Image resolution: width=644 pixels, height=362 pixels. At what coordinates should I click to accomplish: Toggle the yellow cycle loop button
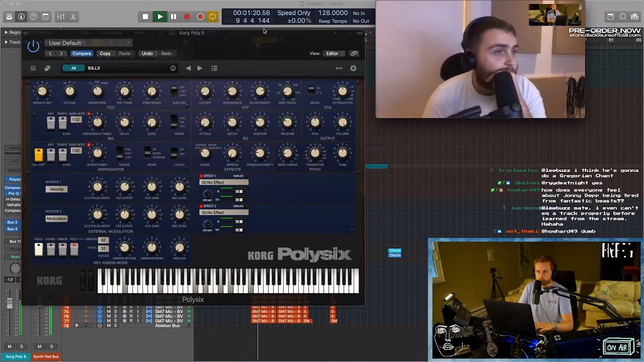pyautogui.click(x=213, y=17)
